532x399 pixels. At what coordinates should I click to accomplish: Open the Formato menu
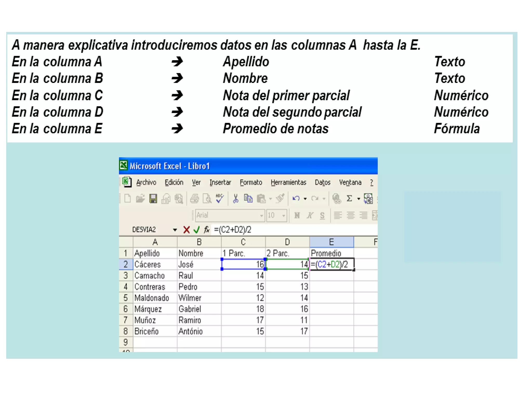(x=251, y=183)
